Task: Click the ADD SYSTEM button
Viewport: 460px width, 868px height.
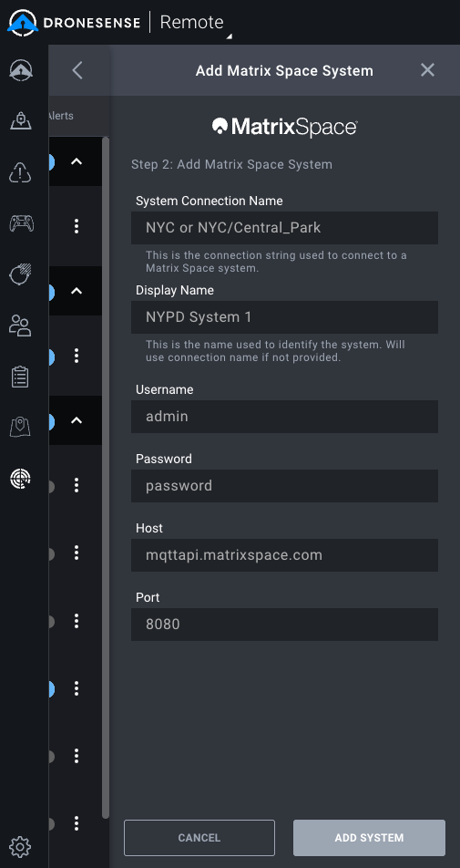Action: 369,838
